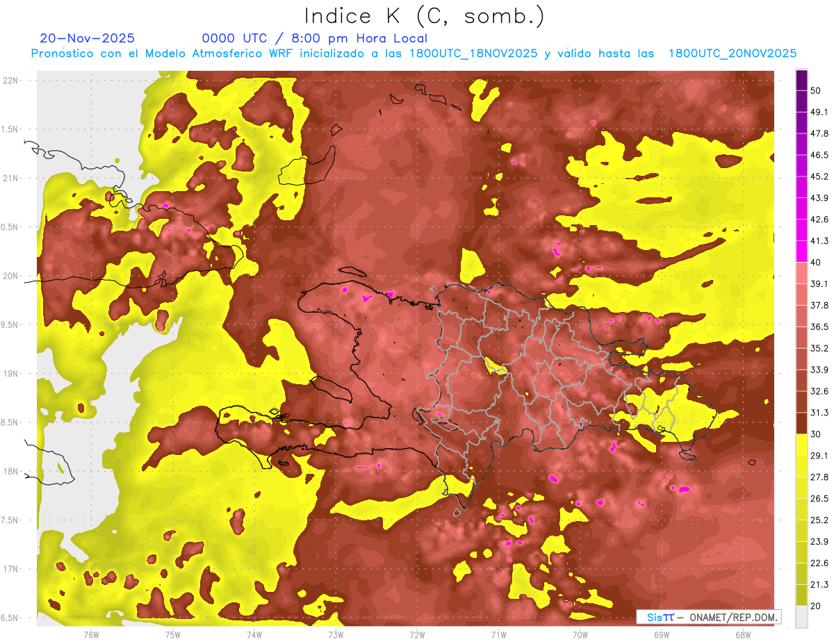Click the '68W' longitude axis label
The width and height of the screenshot is (834, 644).
742,635
